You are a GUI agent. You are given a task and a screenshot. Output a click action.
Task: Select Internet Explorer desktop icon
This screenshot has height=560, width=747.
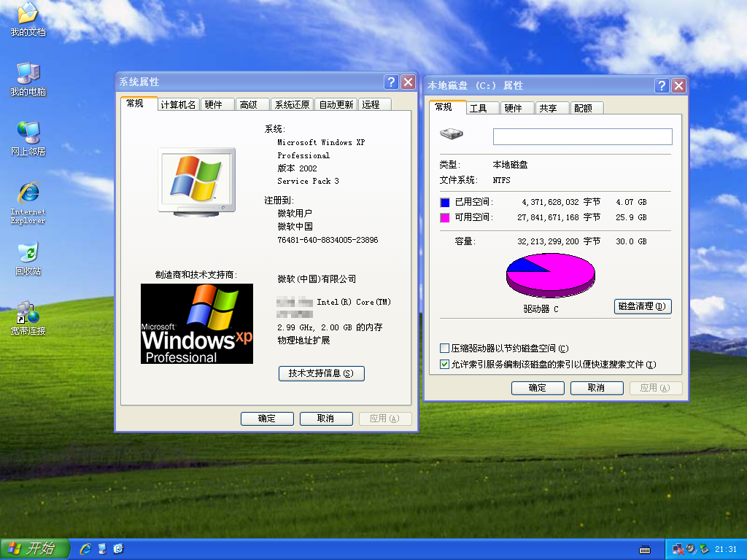pyautogui.click(x=28, y=203)
